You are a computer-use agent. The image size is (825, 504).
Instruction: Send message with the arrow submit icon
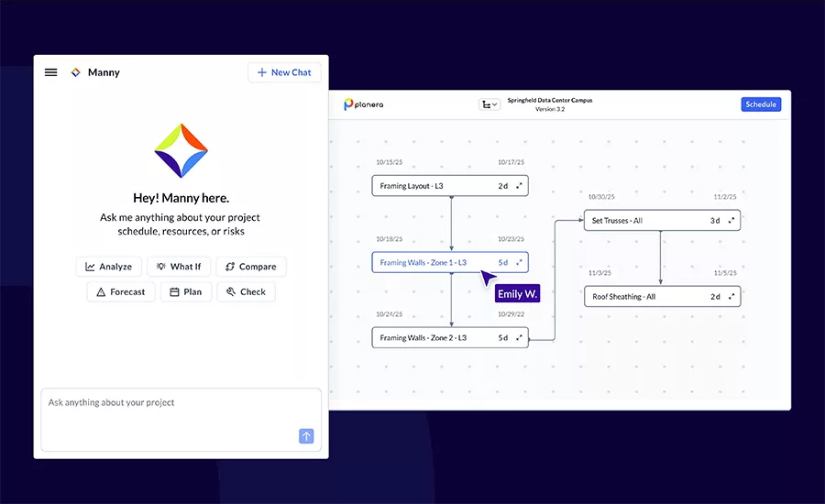tap(306, 436)
